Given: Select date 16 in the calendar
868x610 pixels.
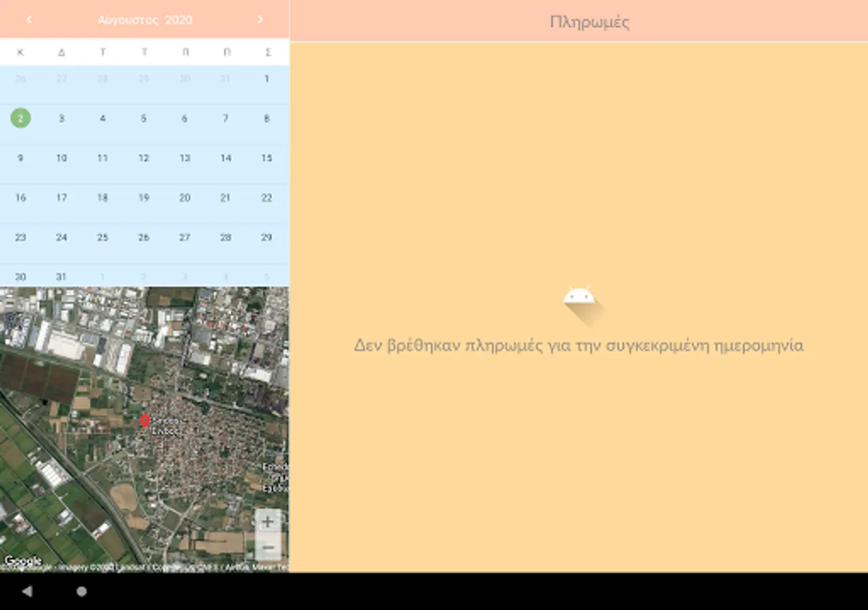Looking at the screenshot, I should [x=20, y=198].
